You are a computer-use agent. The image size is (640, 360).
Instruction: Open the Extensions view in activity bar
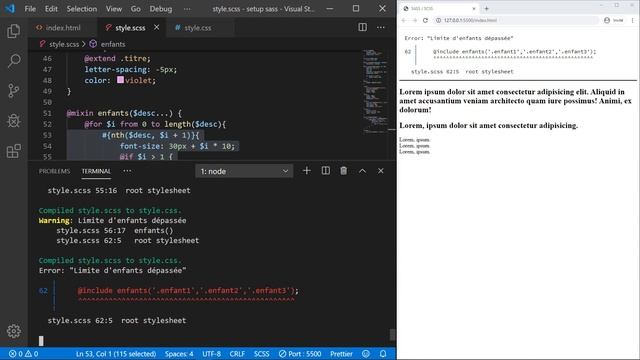(13, 151)
